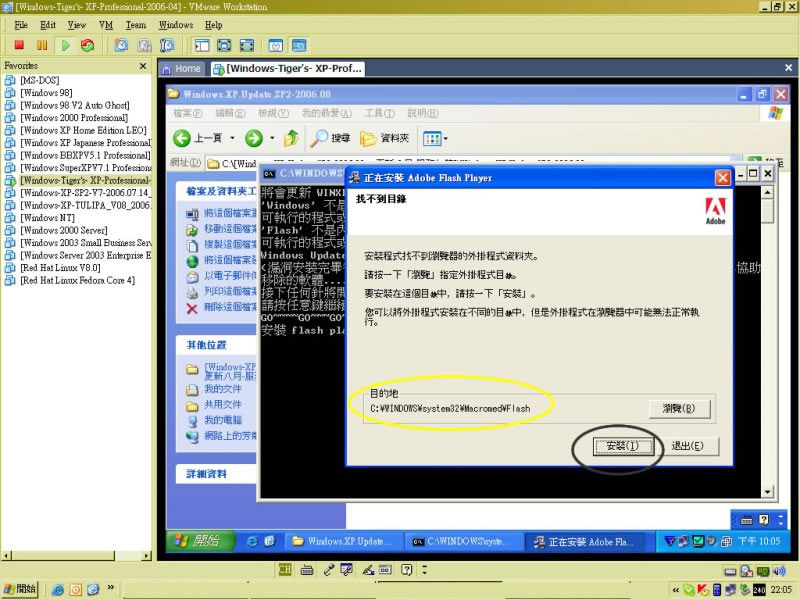This screenshot has width=800, height=600.
Task: Select [Windows 2000 Professional] favorite
Action: pos(73,118)
